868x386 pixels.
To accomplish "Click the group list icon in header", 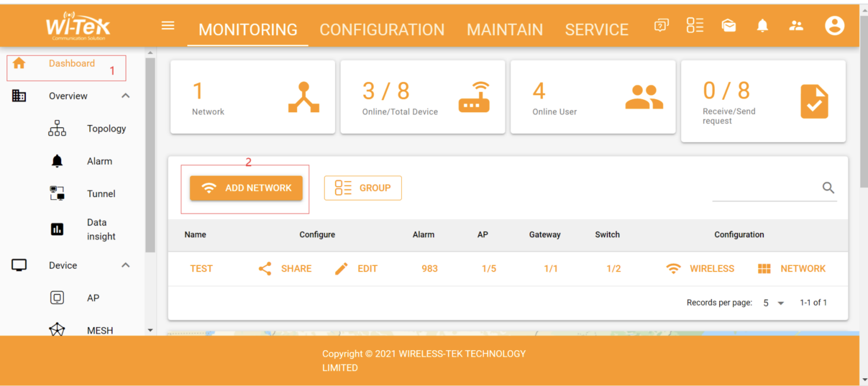I will [x=695, y=26].
